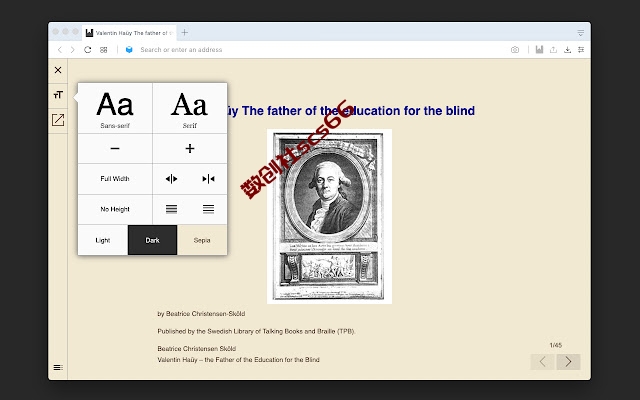The height and width of the screenshot is (400, 640).
Task: Increase line height using spaced lines icon
Action: pyautogui.click(x=208, y=209)
